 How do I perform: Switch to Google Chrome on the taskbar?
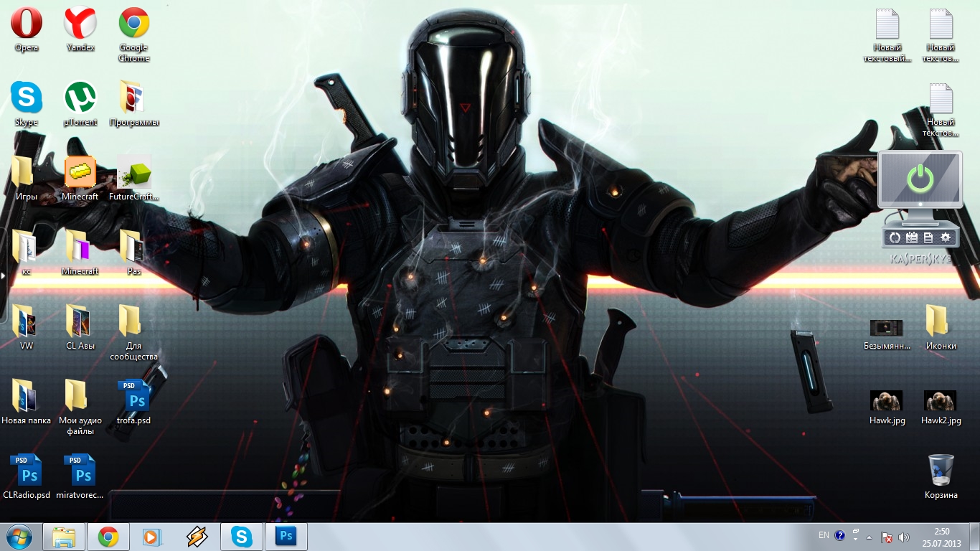click(x=108, y=537)
